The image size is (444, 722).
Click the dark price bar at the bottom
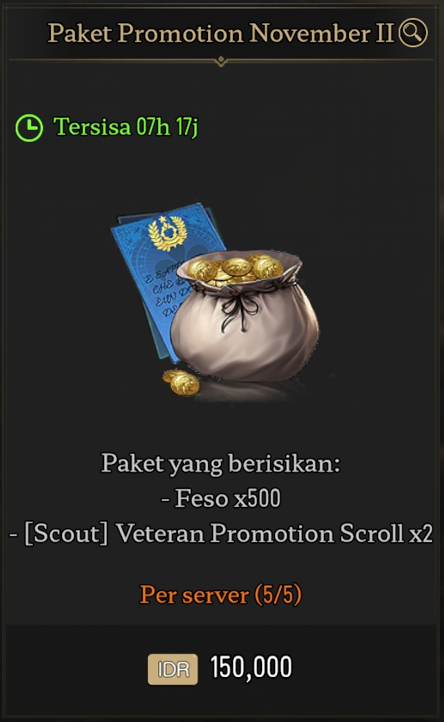[x=221, y=669]
